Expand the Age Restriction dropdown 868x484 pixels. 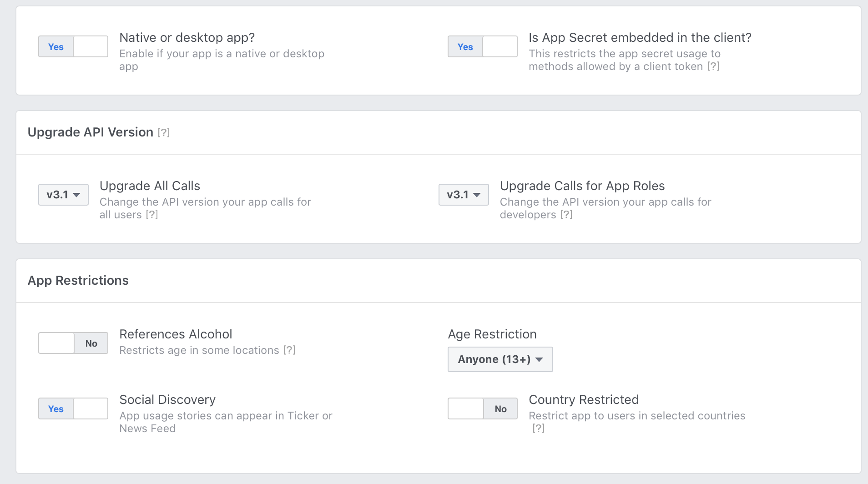(x=500, y=359)
